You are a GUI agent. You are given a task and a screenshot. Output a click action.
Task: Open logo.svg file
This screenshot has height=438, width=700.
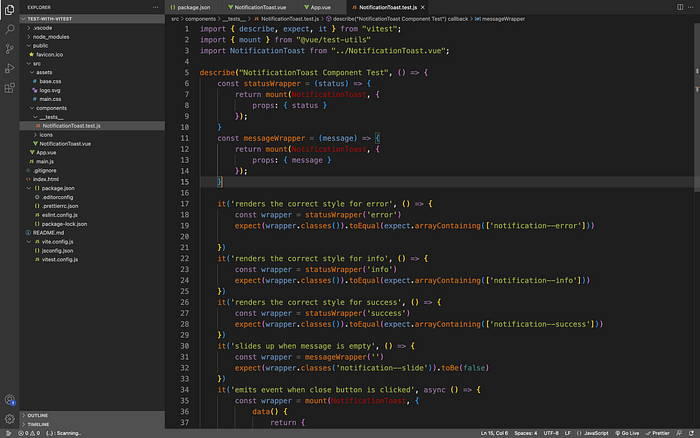pyautogui.click(x=92, y=90)
